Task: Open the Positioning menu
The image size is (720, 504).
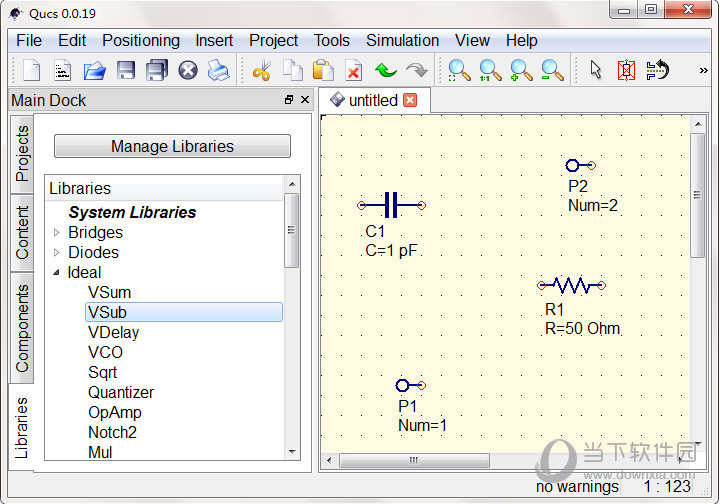Action: point(141,40)
